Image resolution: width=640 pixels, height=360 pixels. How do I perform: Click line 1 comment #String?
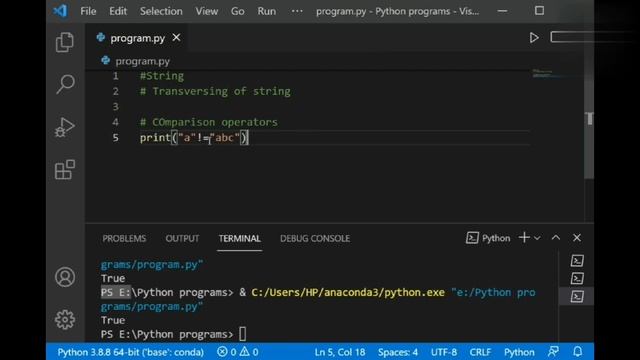point(162,76)
